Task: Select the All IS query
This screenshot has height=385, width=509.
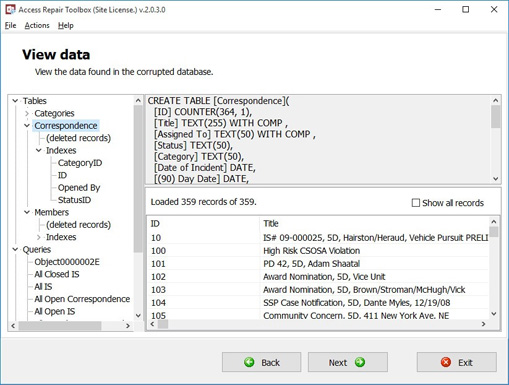Action: coord(43,286)
